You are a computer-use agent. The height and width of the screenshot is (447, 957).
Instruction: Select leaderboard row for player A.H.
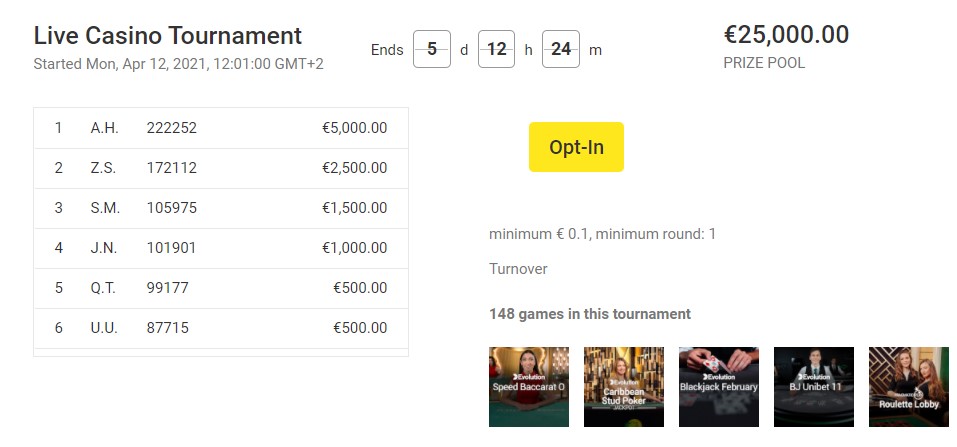point(221,128)
